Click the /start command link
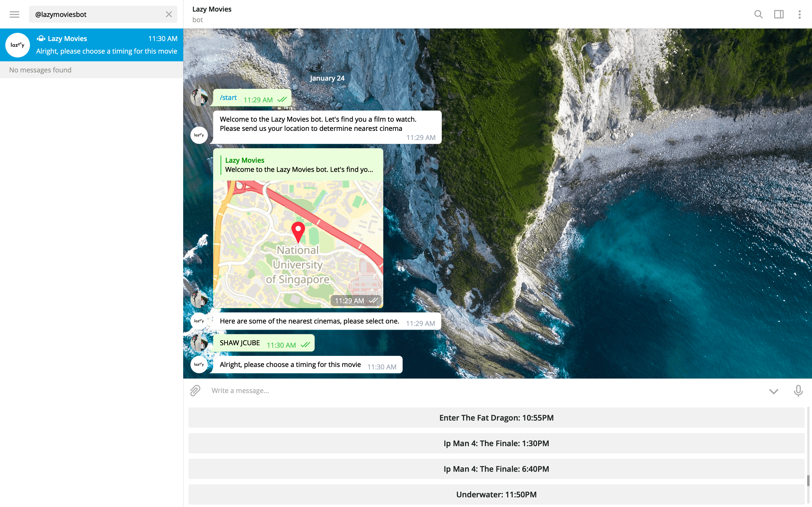This screenshot has width=812, height=507. tap(228, 98)
